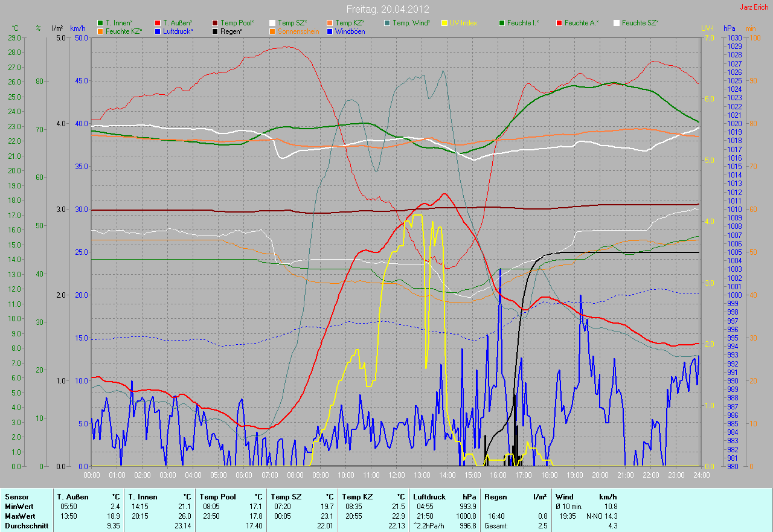Click the rain total value '2.5'
This screenshot has height=532, width=773.
[542, 526]
